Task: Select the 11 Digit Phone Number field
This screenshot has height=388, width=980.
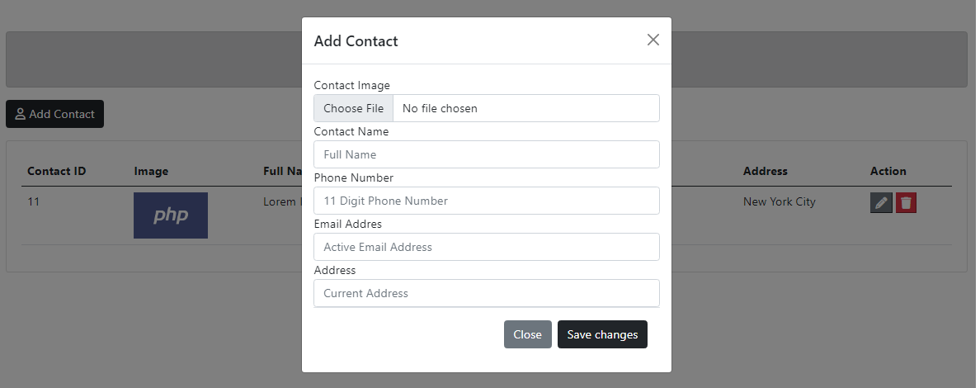Action: point(486,201)
